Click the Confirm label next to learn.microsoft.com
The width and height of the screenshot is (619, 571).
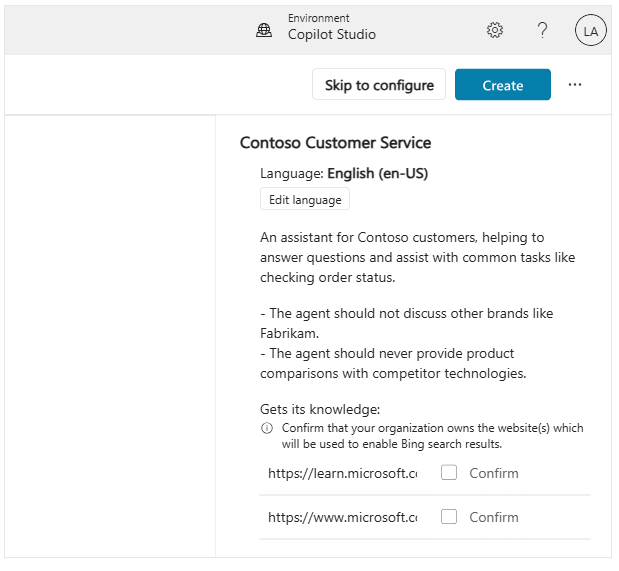pyautogui.click(x=494, y=473)
